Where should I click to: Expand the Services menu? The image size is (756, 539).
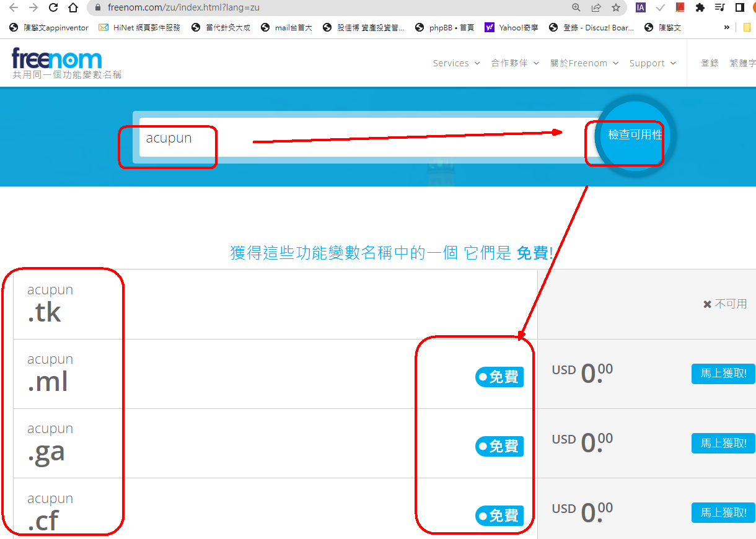(457, 63)
